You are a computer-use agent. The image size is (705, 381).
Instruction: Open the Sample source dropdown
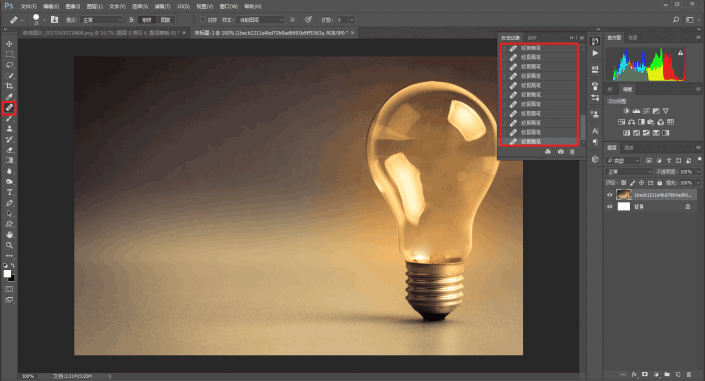261,20
